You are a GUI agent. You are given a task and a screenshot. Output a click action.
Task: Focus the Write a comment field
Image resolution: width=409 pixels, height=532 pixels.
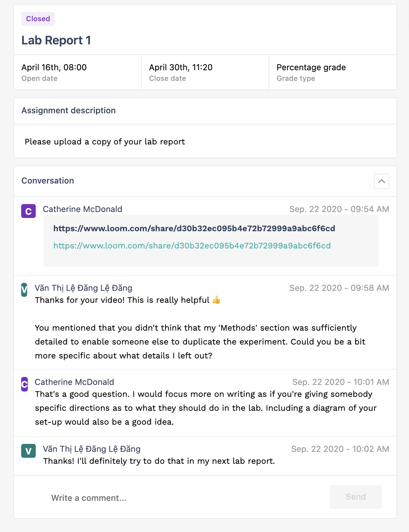point(185,498)
